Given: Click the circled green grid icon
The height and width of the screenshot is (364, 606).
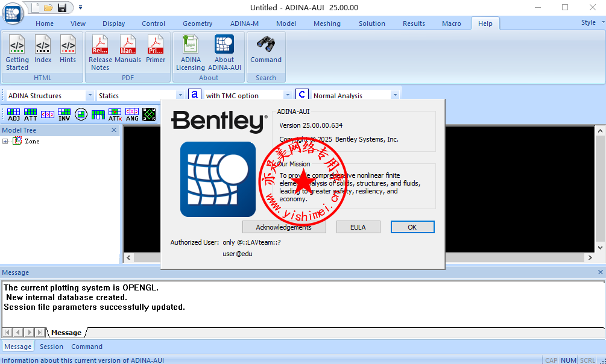Looking at the screenshot, I should [x=81, y=115].
